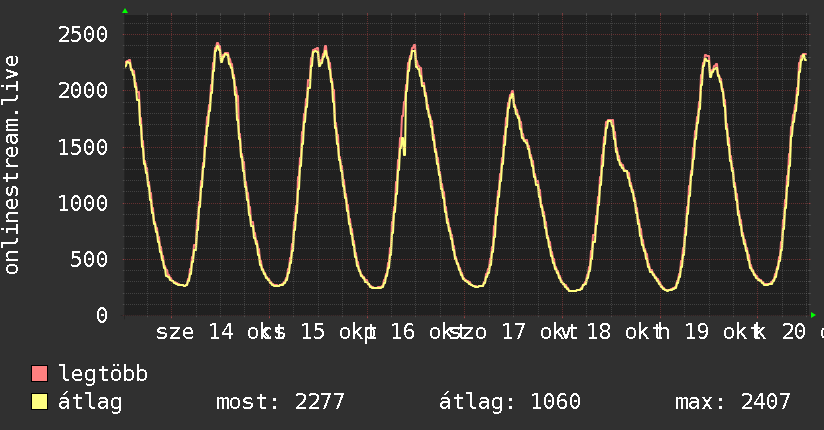
Task: Click the '17 okt' date label
Action: click(534, 332)
